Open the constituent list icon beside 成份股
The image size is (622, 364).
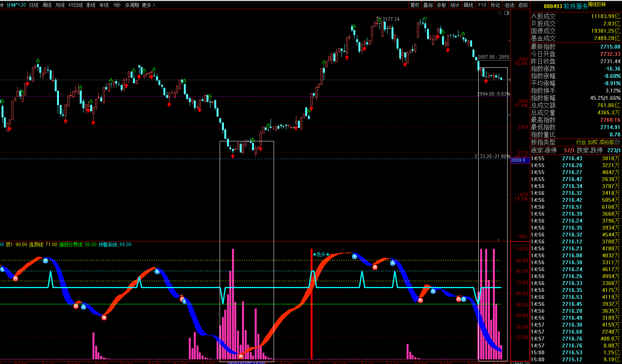(x=618, y=143)
